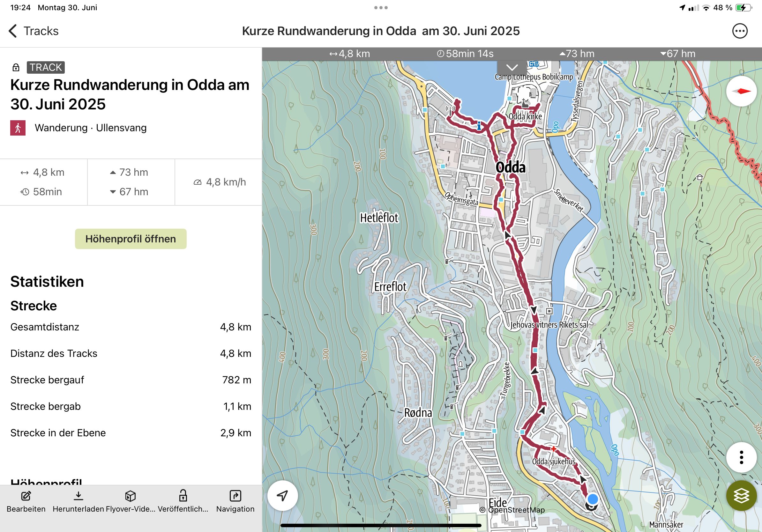
Task: Tap Wanderung · Ullensvang subtitle
Action: [x=91, y=128]
